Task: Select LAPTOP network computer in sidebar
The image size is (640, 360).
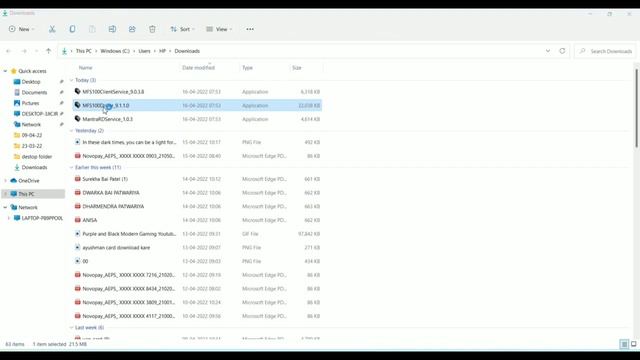Action: [42, 218]
